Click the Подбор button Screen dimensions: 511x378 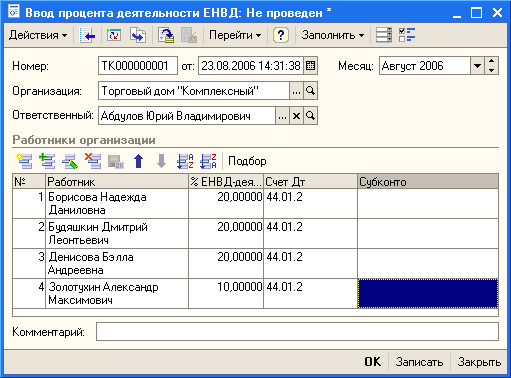click(x=247, y=161)
